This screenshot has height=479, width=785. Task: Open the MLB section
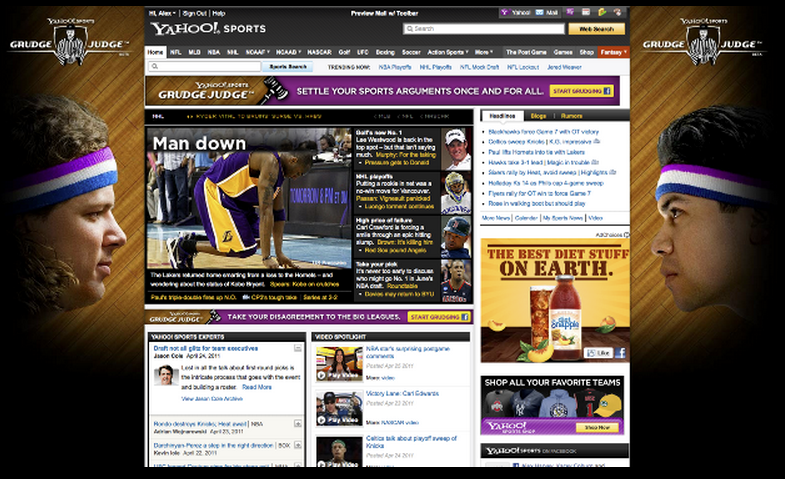click(x=194, y=52)
